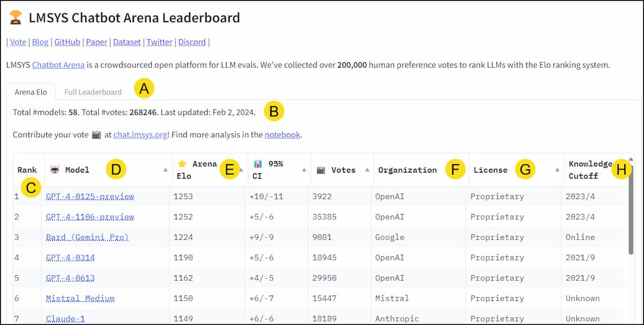
Task: Select Elo value 1253
Action: pos(183,196)
